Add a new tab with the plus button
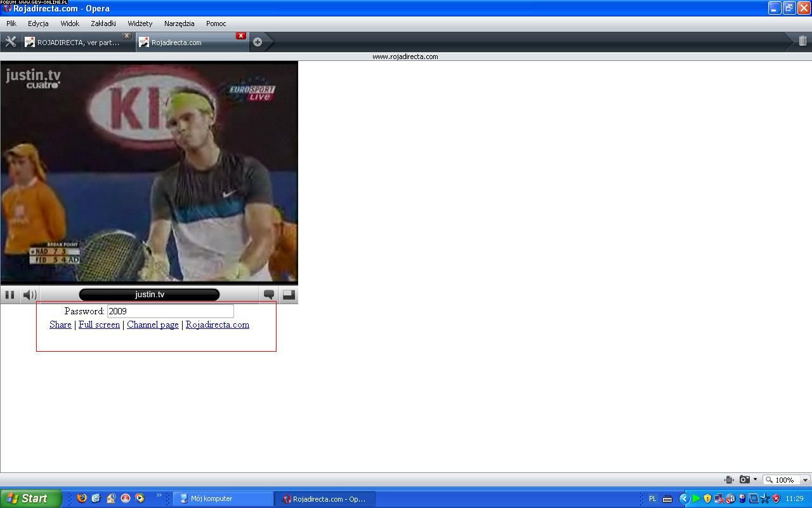The width and height of the screenshot is (812, 508). [x=258, y=42]
